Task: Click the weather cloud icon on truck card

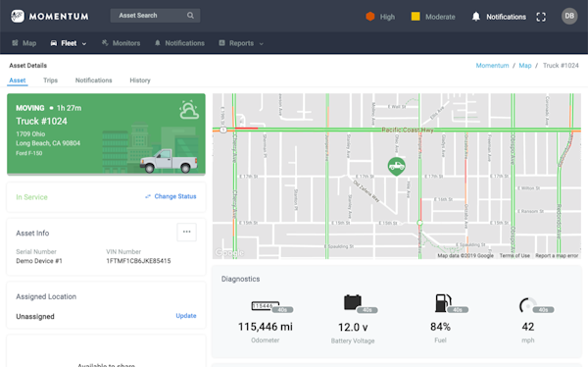Action: [x=188, y=110]
